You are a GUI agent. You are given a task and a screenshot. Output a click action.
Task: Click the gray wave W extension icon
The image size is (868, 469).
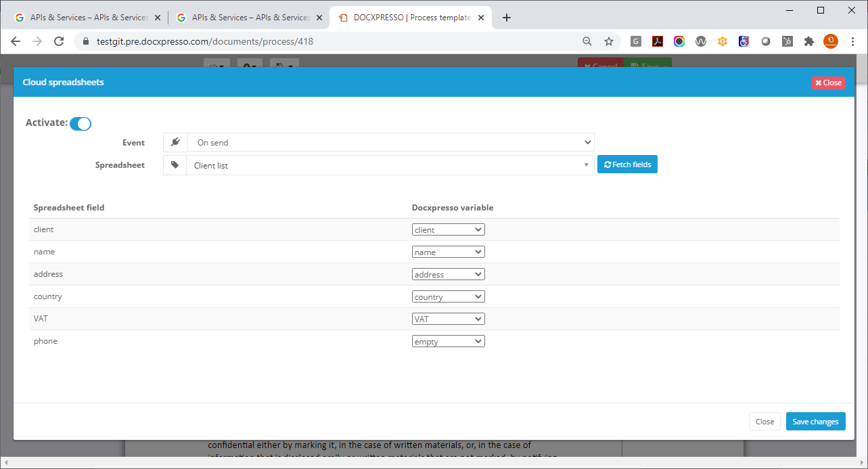click(701, 41)
